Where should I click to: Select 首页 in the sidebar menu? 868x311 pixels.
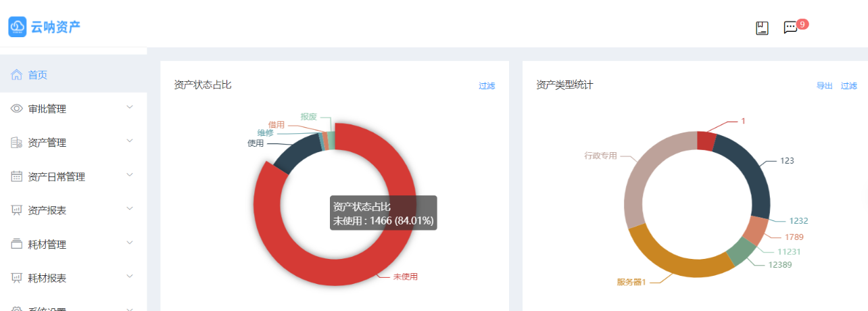tap(38, 75)
